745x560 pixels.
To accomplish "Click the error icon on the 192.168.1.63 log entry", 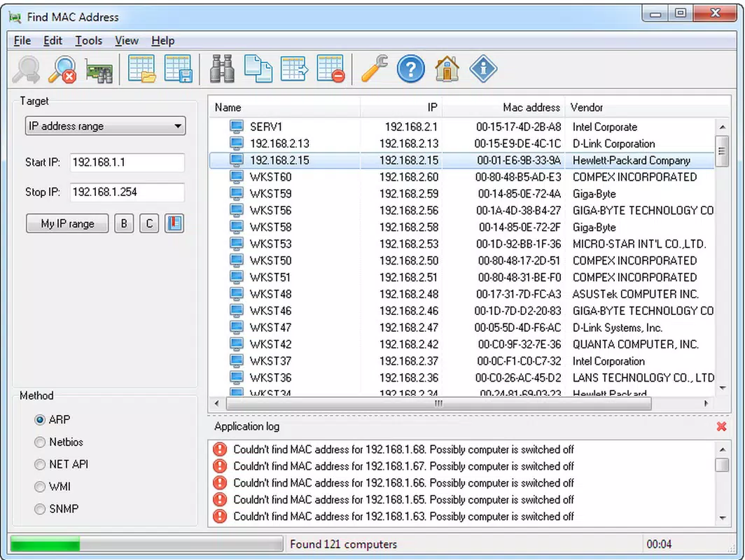I will (x=220, y=517).
